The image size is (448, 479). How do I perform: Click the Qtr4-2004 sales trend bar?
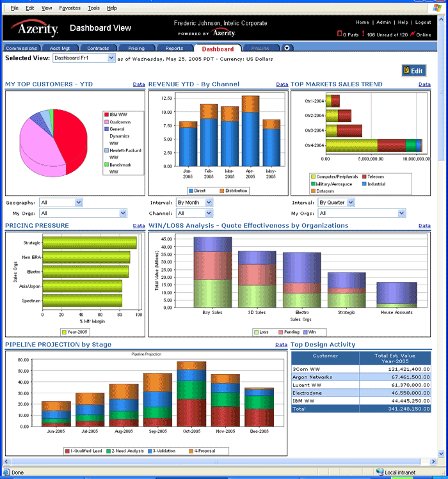374,145
